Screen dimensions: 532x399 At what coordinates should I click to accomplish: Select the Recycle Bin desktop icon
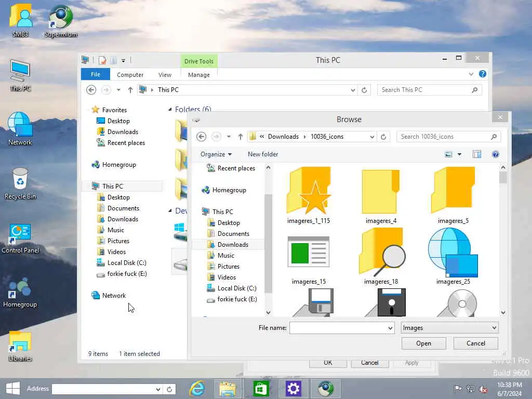pyautogui.click(x=20, y=183)
